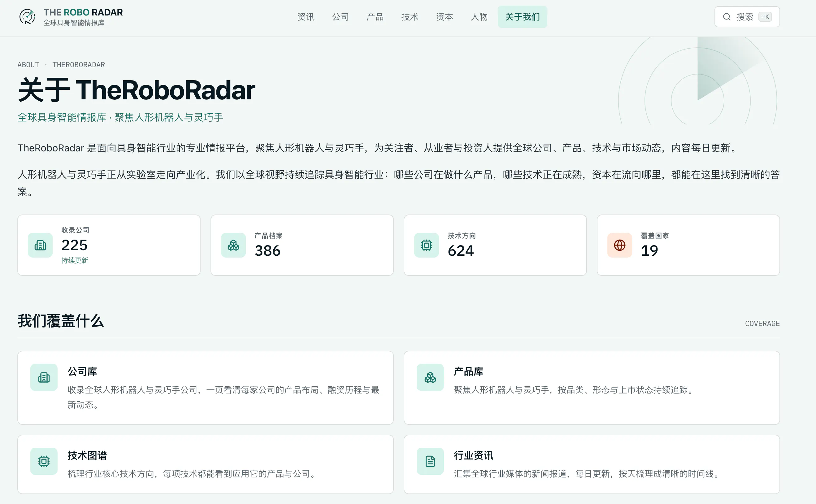Screen dimensions: 816x504
Task: Click the chip icon in 技术图谱 card
Action: tap(44, 461)
